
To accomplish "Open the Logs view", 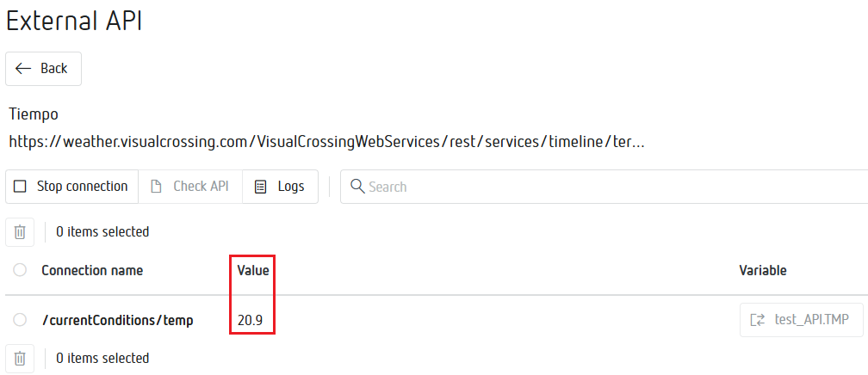I will point(290,187).
